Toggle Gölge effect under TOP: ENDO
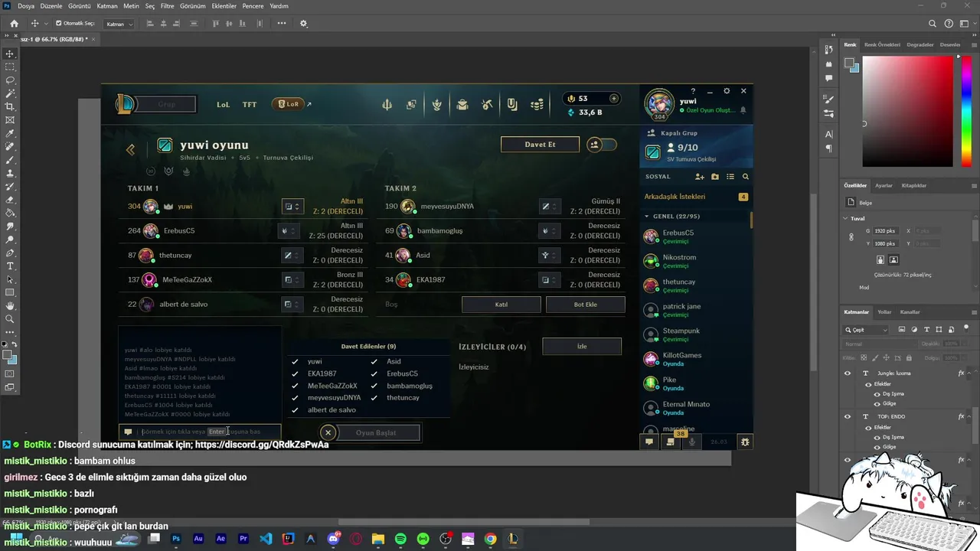Image resolution: width=980 pixels, height=551 pixels. pos(877,446)
